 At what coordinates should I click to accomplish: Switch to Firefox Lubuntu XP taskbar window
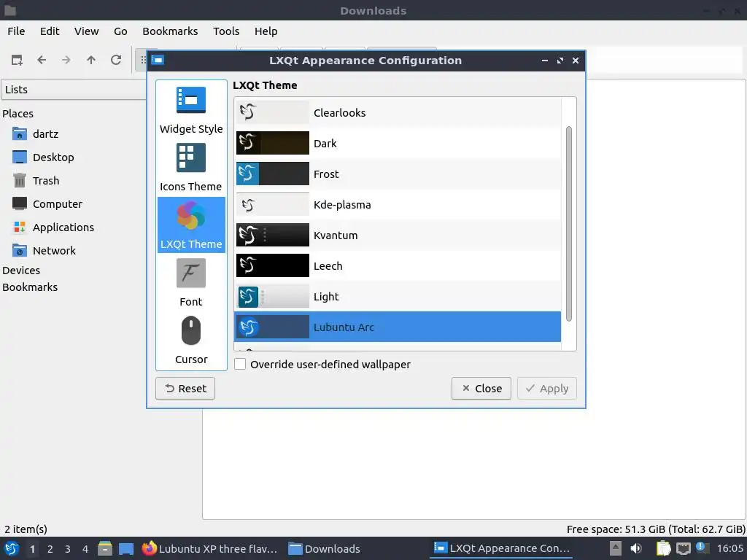coord(209,548)
